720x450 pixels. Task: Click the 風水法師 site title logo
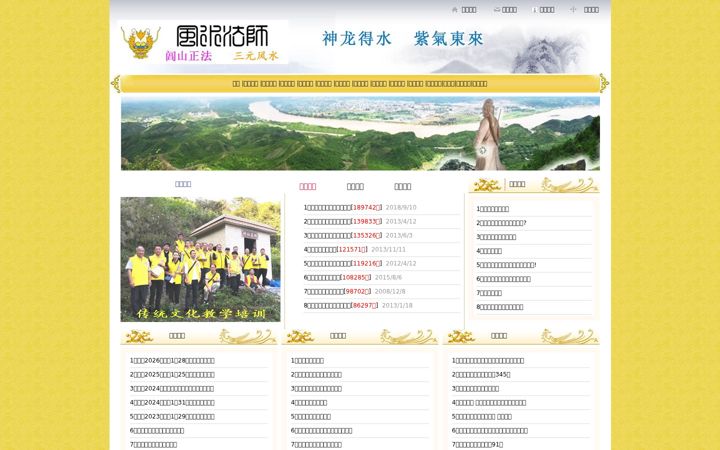tap(222, 36)
